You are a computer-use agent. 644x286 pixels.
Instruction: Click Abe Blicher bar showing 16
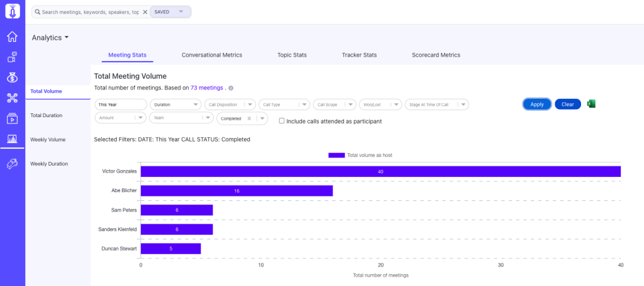(236, 191)
